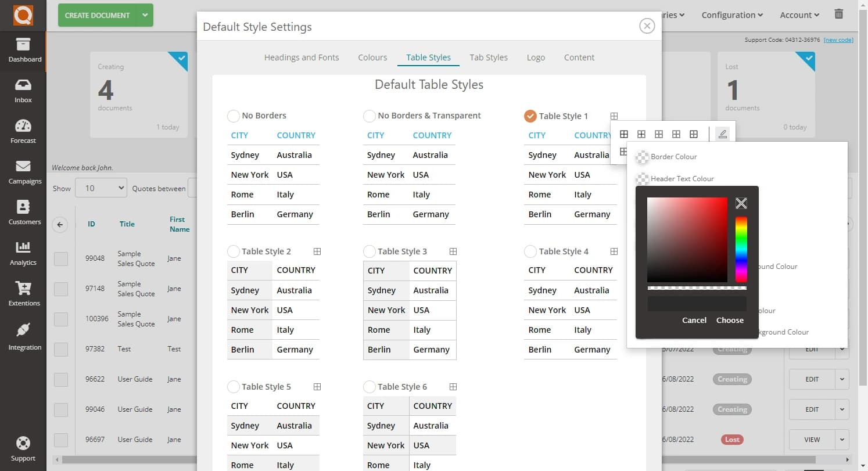The height and width of the screenshot is (471, 868).
Task: Open Analytics from the left sidebar
Action: (23, 252)
